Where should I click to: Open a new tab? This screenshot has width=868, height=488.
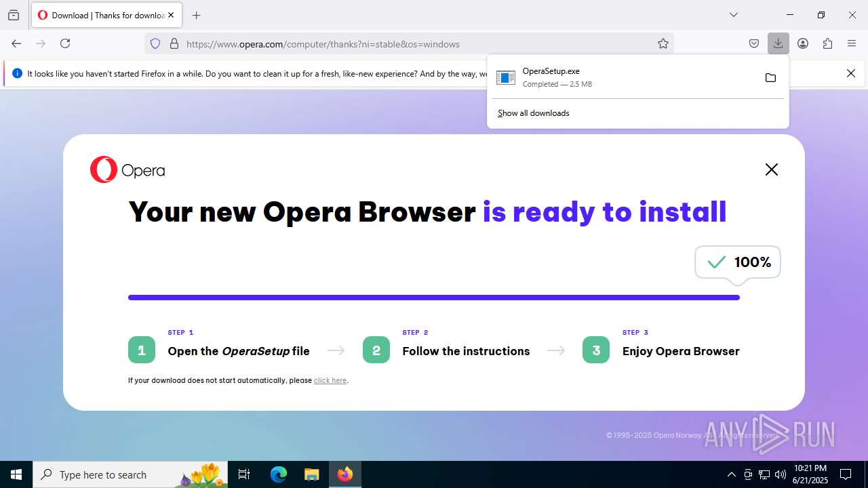(x=197, y=15)
